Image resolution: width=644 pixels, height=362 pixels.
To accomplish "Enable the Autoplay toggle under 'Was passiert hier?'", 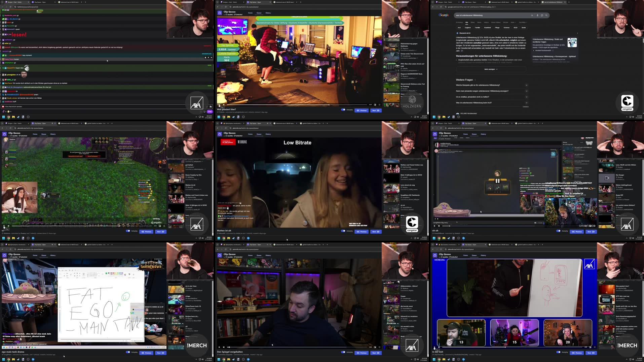I will click(343, 110).
